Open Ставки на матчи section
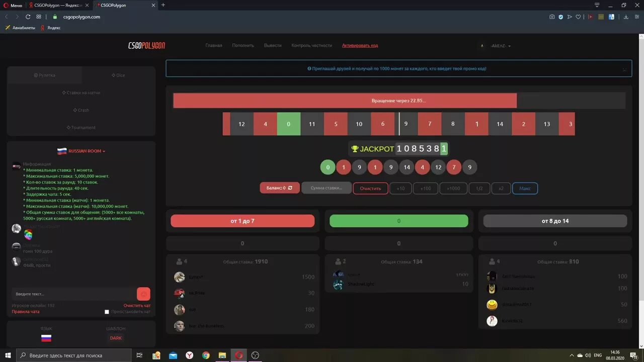Image resolution: width=644 pixels, height=362 pixels. (81, 93)
